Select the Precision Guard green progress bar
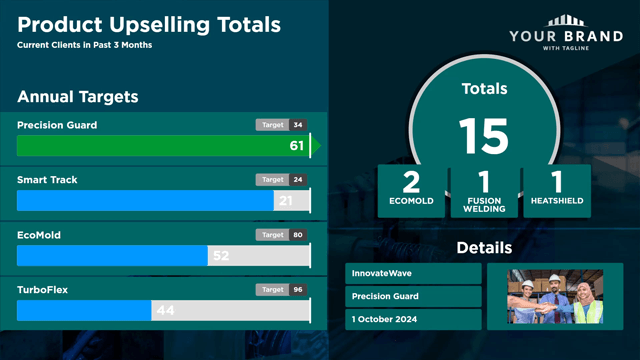This screenshot has width=640, height=360. click(x=163, y=145)
